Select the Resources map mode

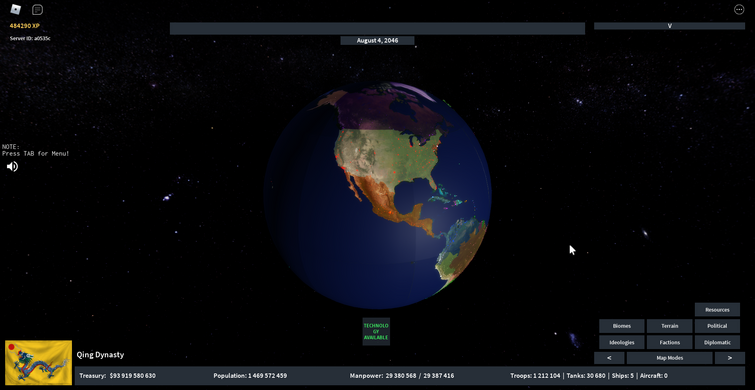(x=717, y=310)
